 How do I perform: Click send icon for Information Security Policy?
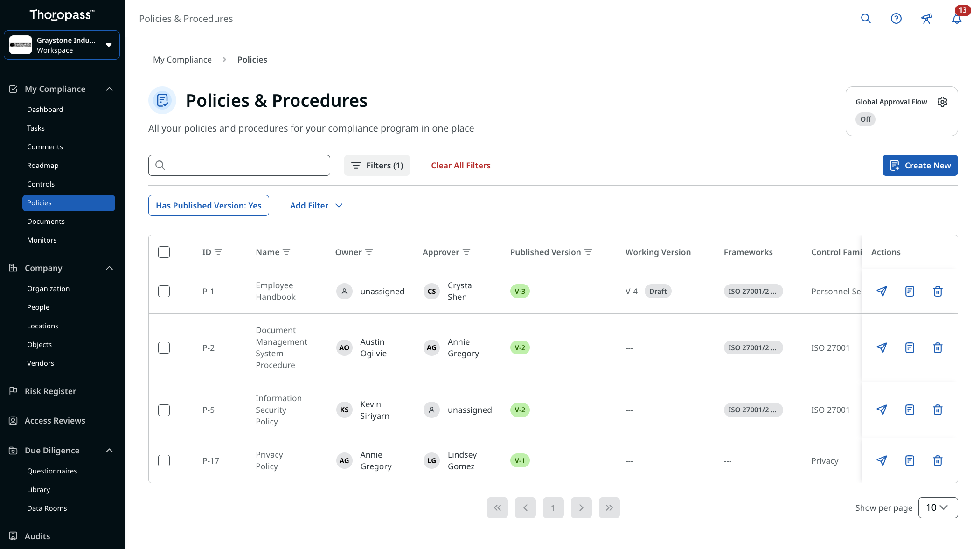coord(882,410)
